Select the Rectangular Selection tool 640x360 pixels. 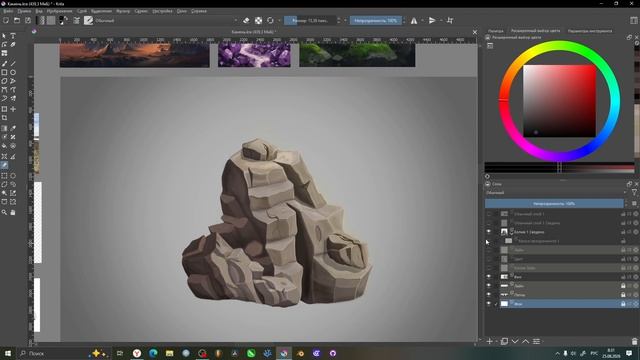tap(4, 176)
